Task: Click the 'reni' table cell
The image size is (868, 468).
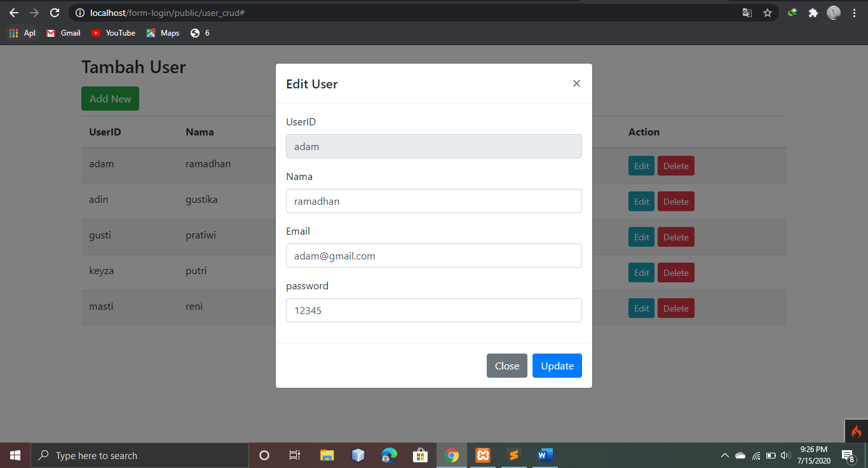Action: [x=194, y=306]
